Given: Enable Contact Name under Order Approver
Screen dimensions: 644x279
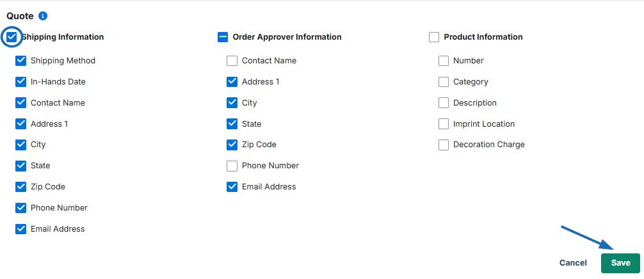Looking at the screenshot, I should [232, 61].
